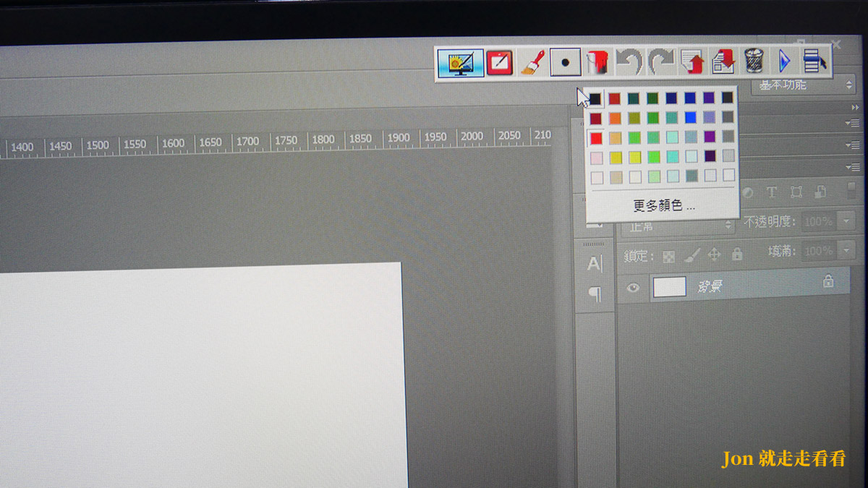Image resolution: width=868 pixels, height=488 pixels.
Task: Select the 背景 layer thumbnail
Action: [x=669, y=287]
